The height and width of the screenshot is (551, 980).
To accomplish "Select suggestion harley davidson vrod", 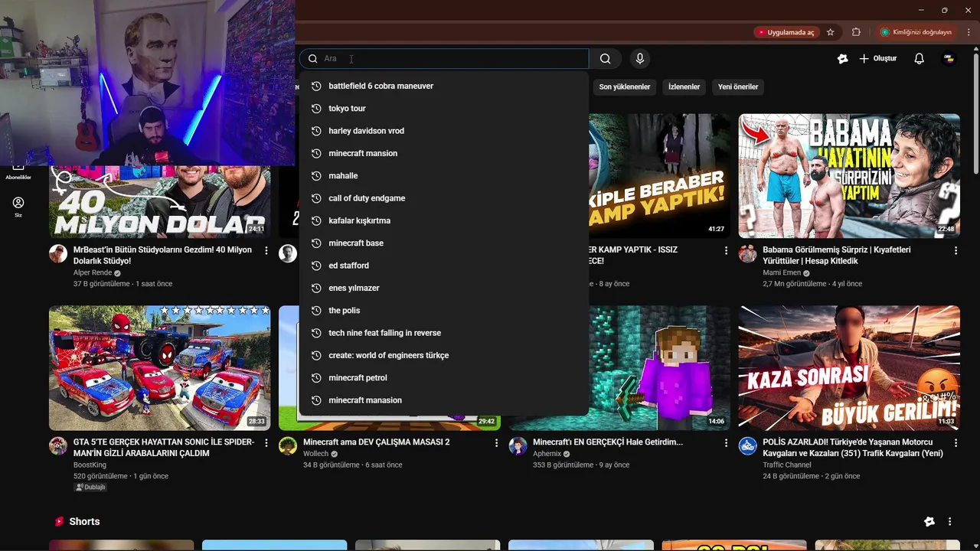I will [x=444, y=131].
